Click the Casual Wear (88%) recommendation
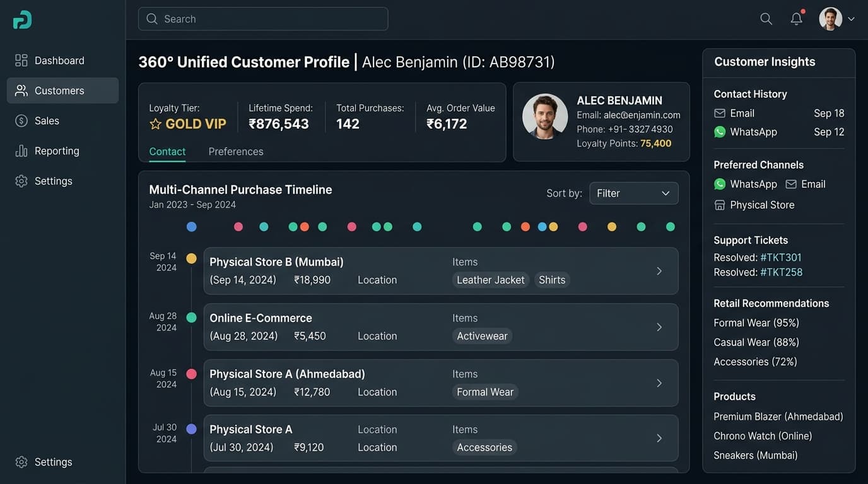This screenshot has width=868, height=484. pyautogui.click(x=756, y=342)
